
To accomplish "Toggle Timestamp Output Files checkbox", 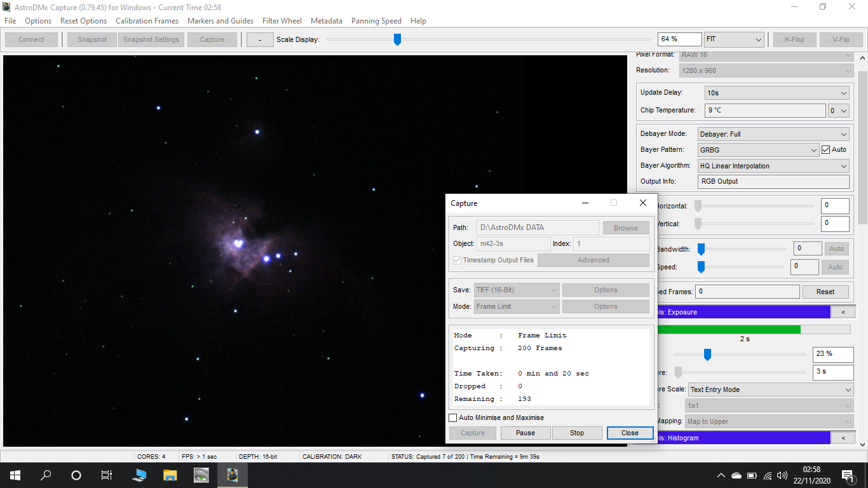I will click(x=457, y=260).
